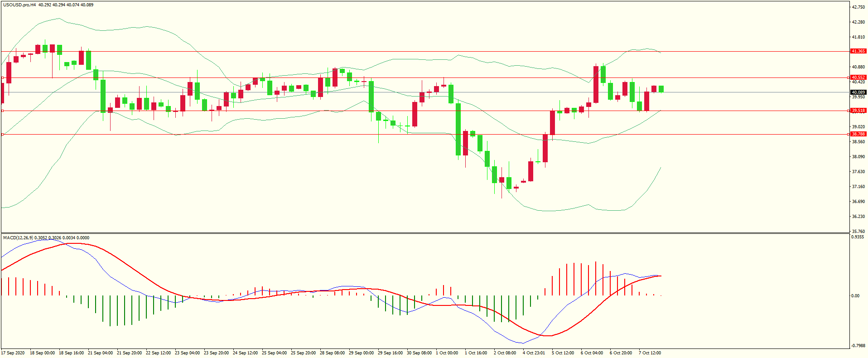Viewport: 868px width, 358px height.
Task: Click the 41.810 price scale value
Action: (858, 37)
